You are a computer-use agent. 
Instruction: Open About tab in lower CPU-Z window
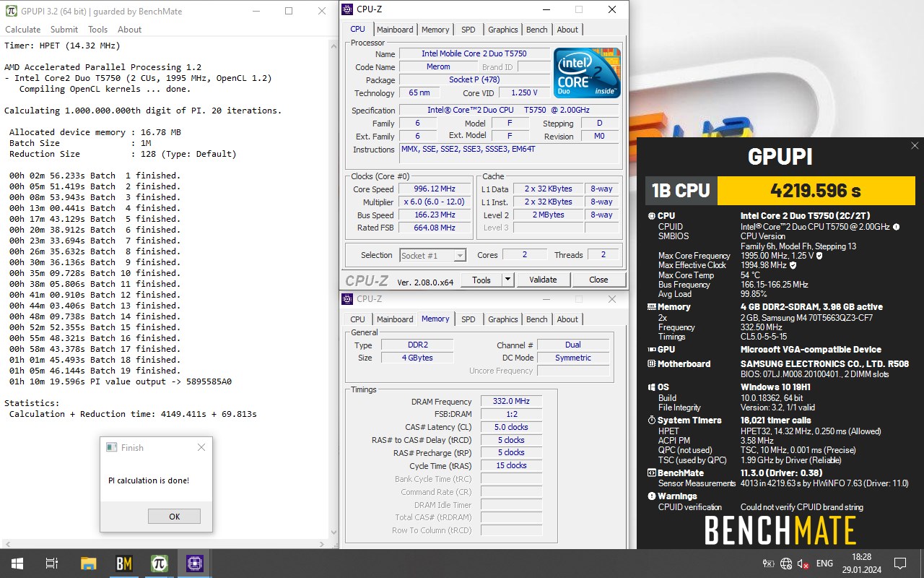pos(567,319)
